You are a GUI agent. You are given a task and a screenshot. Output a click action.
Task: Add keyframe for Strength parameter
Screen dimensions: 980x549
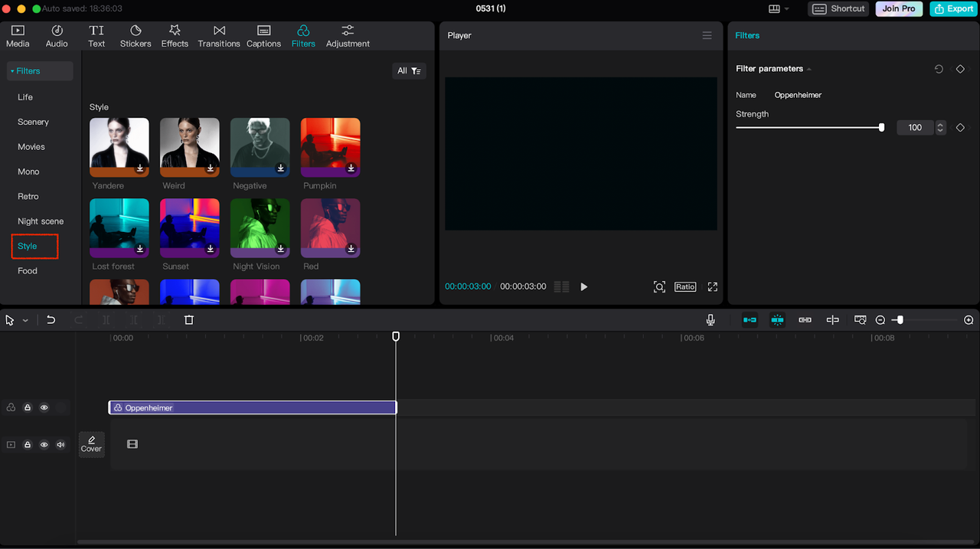pos(960,128)
